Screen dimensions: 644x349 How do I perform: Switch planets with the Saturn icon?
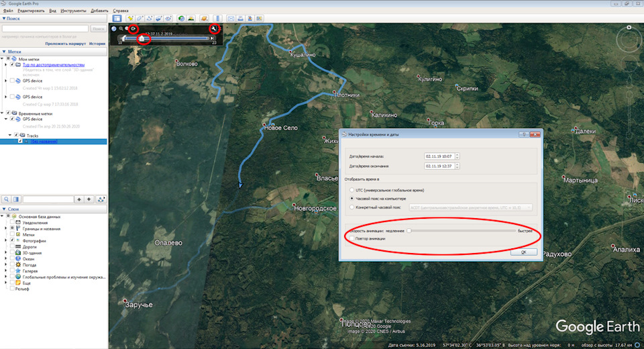click(x=204, y=19)
